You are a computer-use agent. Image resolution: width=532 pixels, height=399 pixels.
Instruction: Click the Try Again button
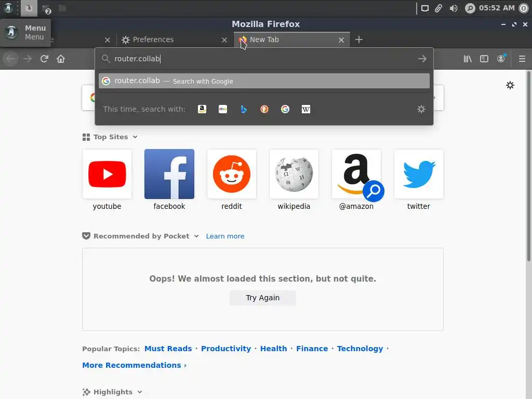(x=262, y=298)
